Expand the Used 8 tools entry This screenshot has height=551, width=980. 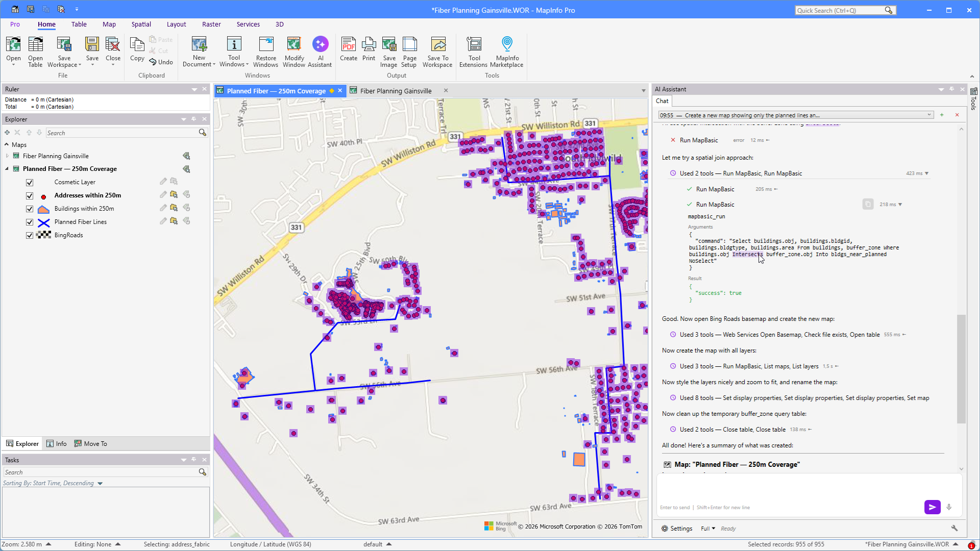click(x=799, y=398)
